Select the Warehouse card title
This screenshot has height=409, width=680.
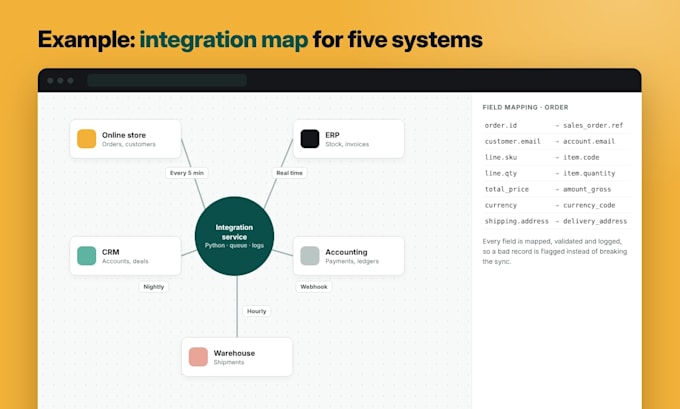coord(234,353)
